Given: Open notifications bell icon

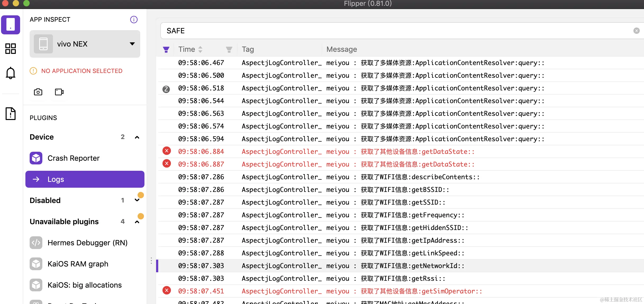Looking at the screenshot, I should [11, 73].
